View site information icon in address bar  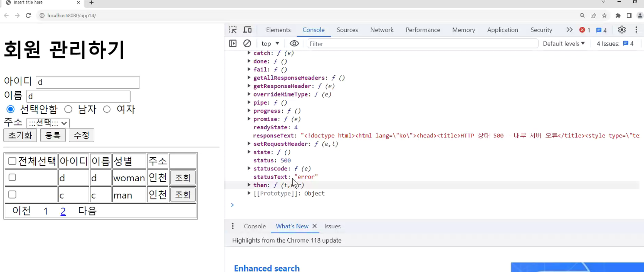point(42,16)
